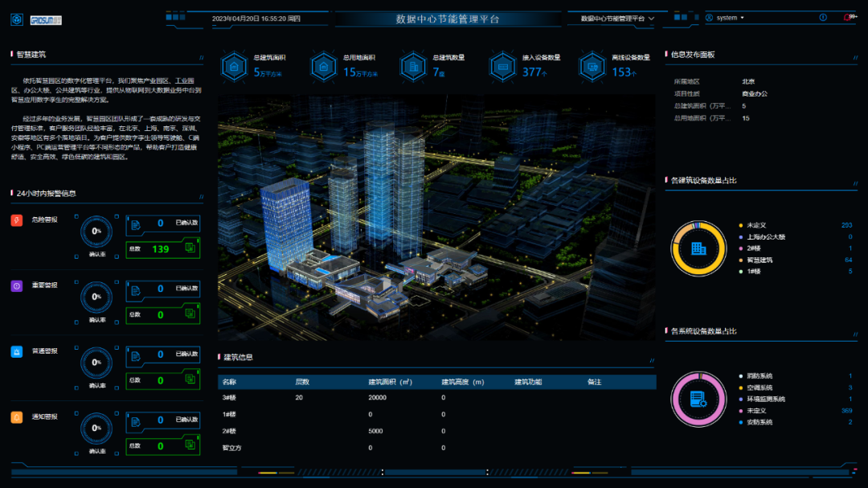The width and height of the screenshot is (868, 488).
Task: Expand the 各系统设备数量占比 corner marker
Action: click(x=856, y=334)
